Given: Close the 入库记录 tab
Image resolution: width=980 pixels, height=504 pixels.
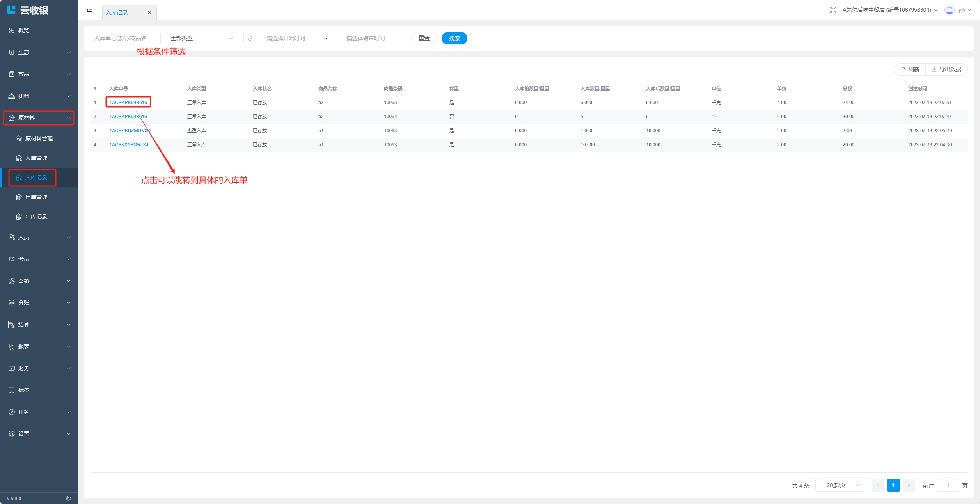Looking at the screenshot, I should (x=149, y=12).
